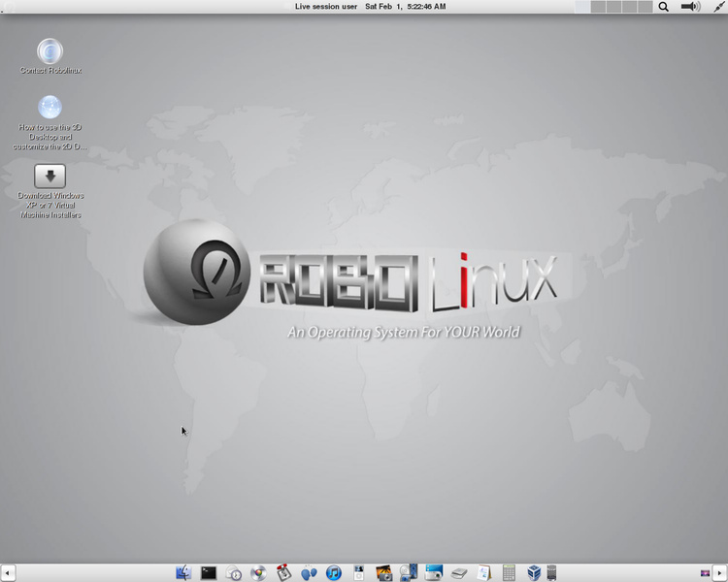
Task: Launch the blue music note player
Action: [x=334, y=573]
